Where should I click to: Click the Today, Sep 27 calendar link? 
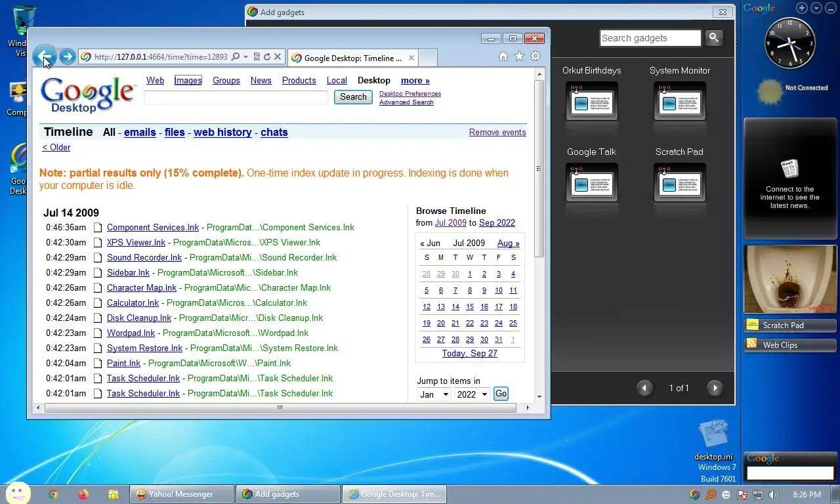(x=470, y=353)
